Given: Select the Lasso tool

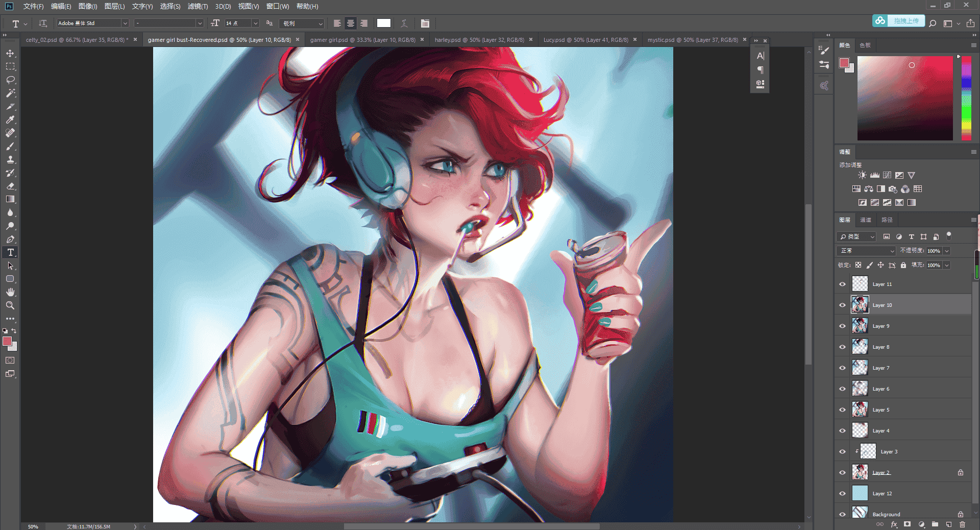Looking at the screenshot, I should pyautogui.click(x=10, y=80).
